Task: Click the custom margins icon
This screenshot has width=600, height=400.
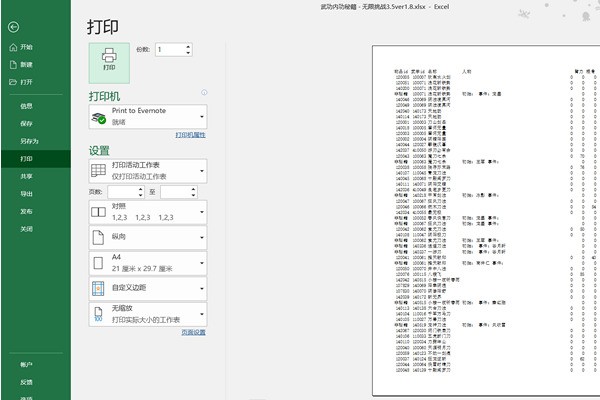Action: pos(98,288)
